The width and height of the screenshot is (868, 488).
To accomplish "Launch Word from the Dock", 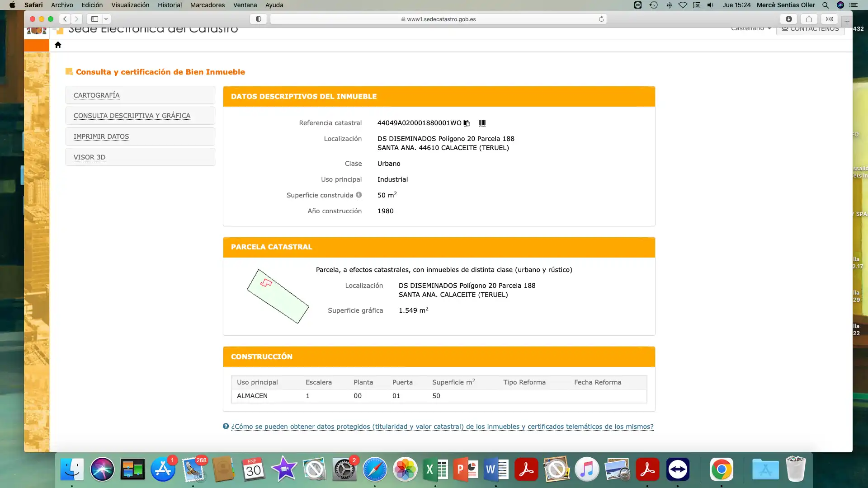I will (496, 469).
